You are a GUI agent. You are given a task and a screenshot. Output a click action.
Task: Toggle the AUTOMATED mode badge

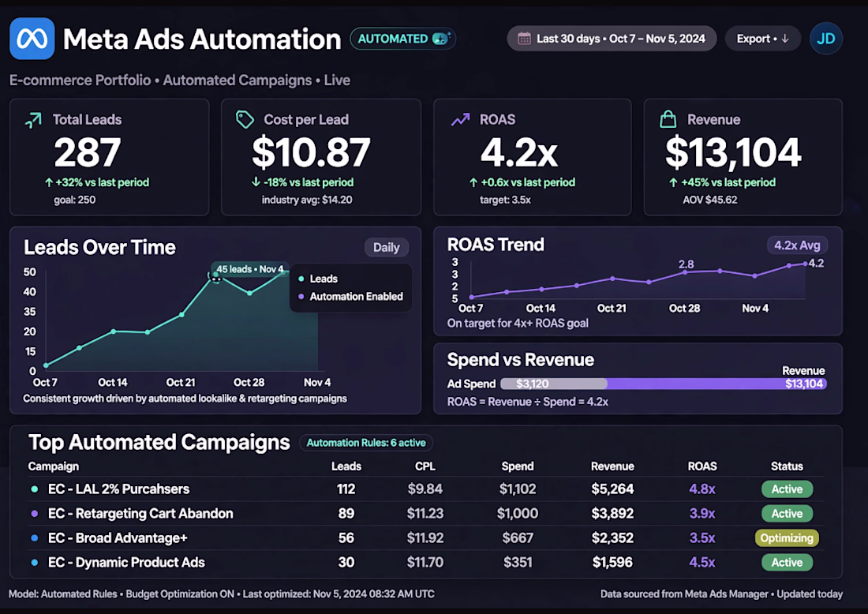pyautogui.click(x=403, y=39)
